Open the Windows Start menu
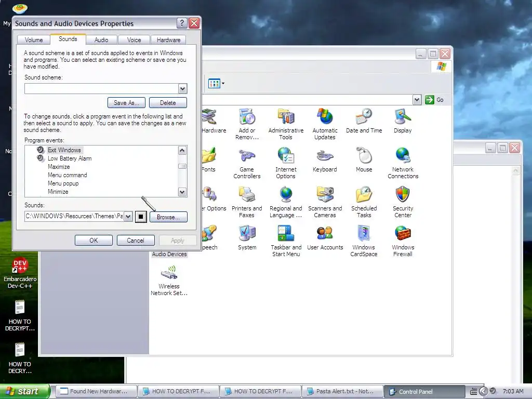This screenshot has width=532, height=399. click(25, 391)
